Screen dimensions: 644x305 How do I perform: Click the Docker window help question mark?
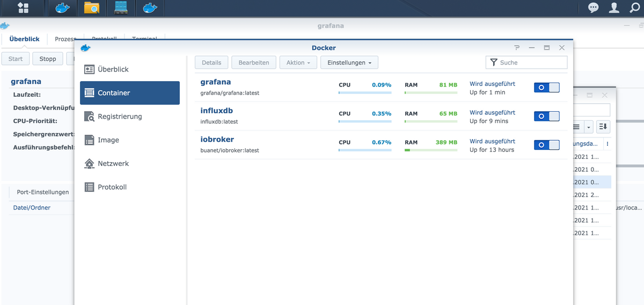[x=516, y=48]
